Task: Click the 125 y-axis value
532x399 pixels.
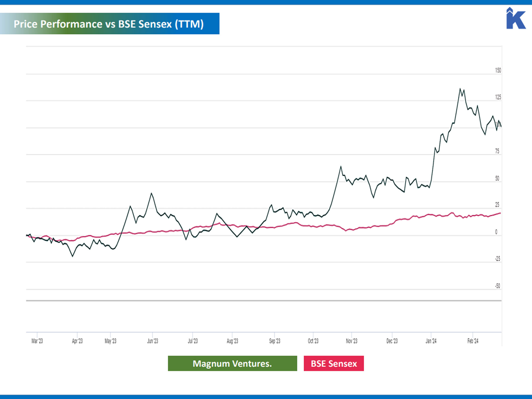Action: (x=498, y=97)
